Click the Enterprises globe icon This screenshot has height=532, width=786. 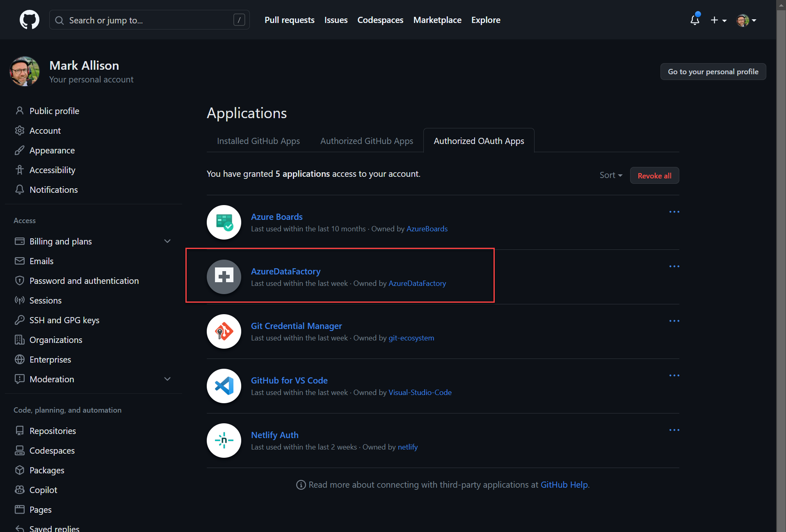click(x=19, y=359)
